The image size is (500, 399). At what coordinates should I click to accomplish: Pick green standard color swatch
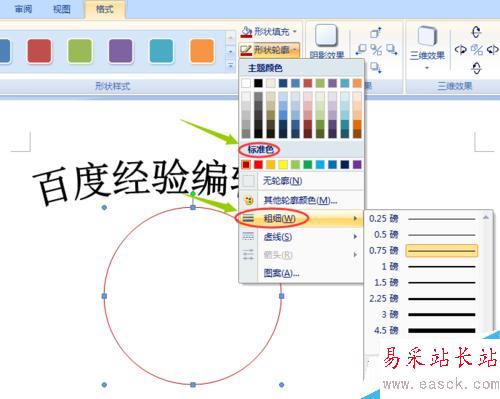pyautogui.click(x=308, y=164)
